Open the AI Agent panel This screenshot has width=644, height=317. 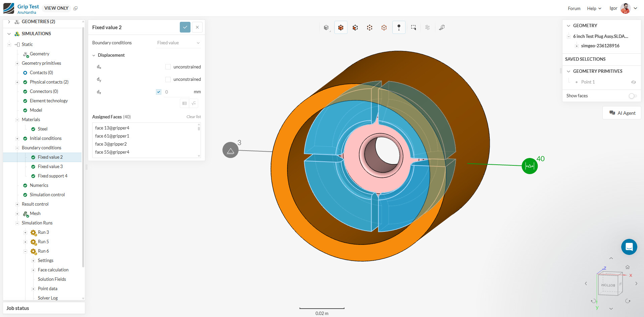click(x=622, y=113)
